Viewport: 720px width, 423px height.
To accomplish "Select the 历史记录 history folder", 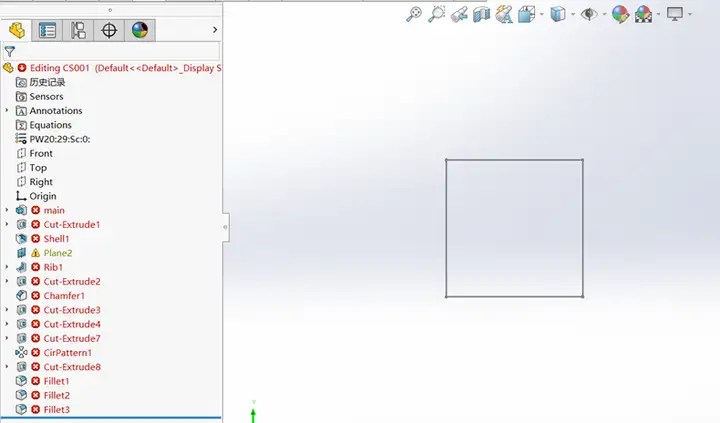I will tap(47, 82).
